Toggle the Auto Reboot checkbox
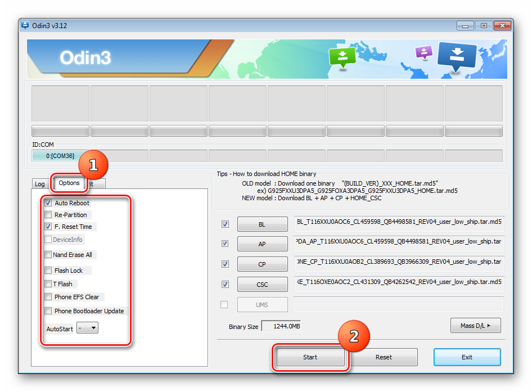The width and height of the screenshot is (532, 392). click(48, 203)
